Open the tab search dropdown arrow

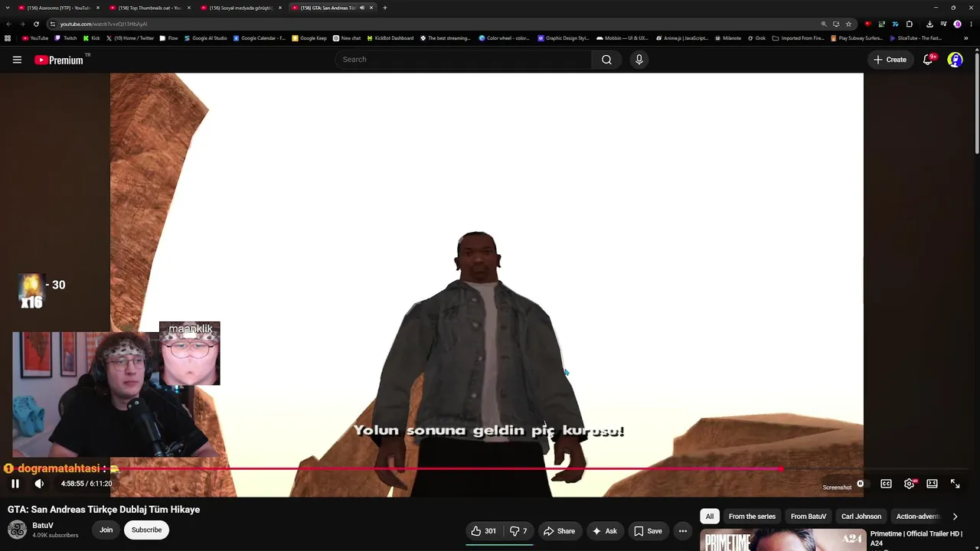point(8,8)
